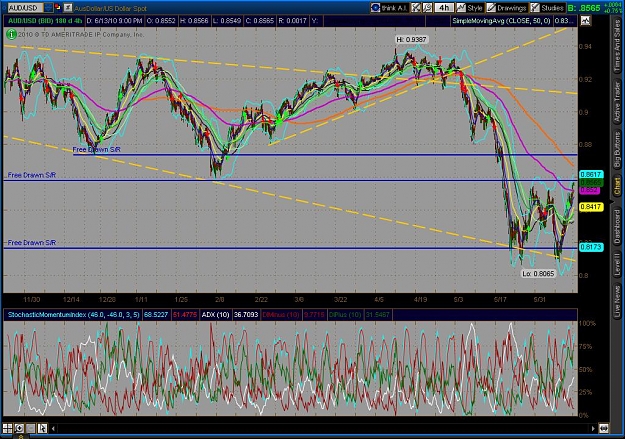Click the H: 0.9387 high price label
The width and height of the screenshot is (625, 439).
411,39
